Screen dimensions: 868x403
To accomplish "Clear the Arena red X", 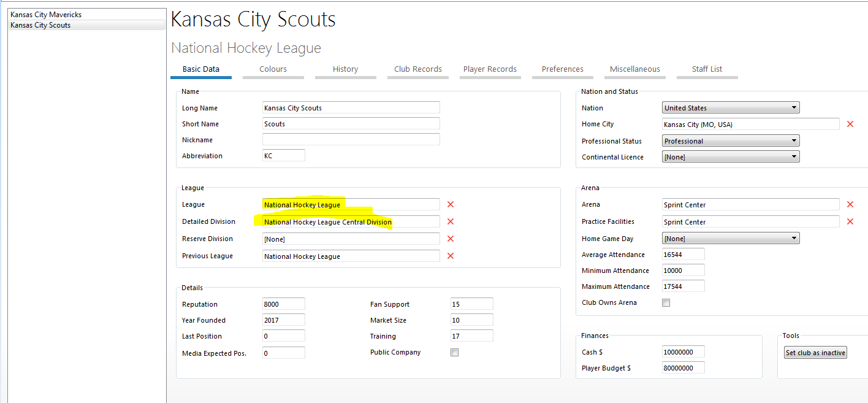I will point(850,204).
